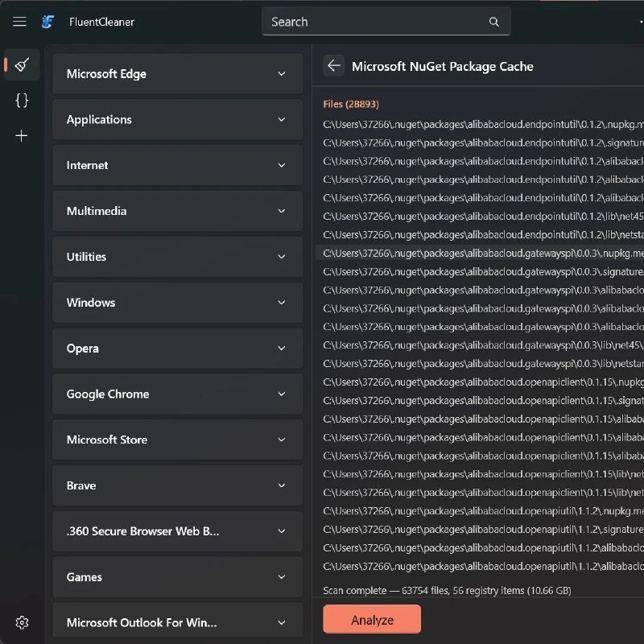Open the hamburger navigation menu
Viewport: 644px width, 644px height.
pos(19,22)
